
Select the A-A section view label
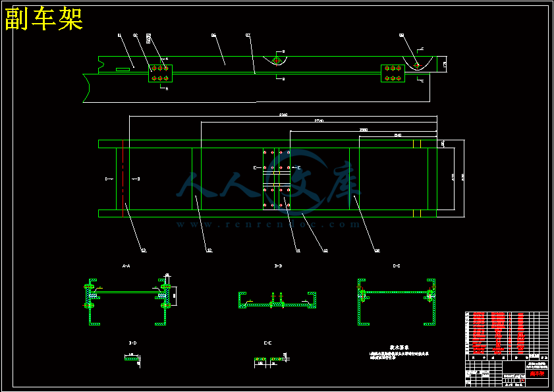click(x=126, y=266)
